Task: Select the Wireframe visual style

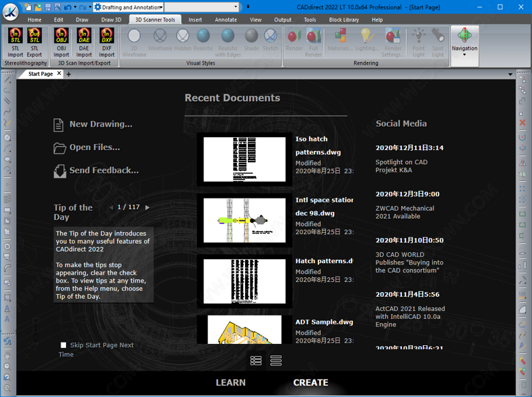Action: pyautogui.click(x=160, y=40)
